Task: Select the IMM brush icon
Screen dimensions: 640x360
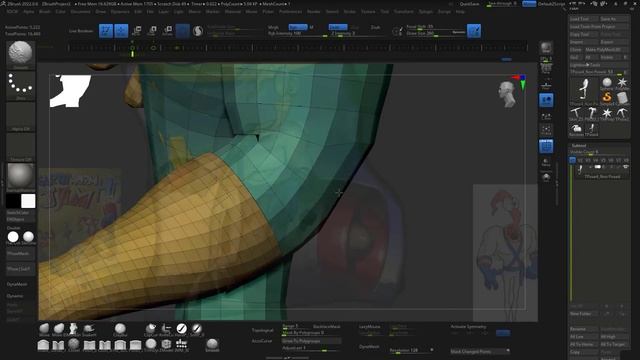Action: [181, 345]
